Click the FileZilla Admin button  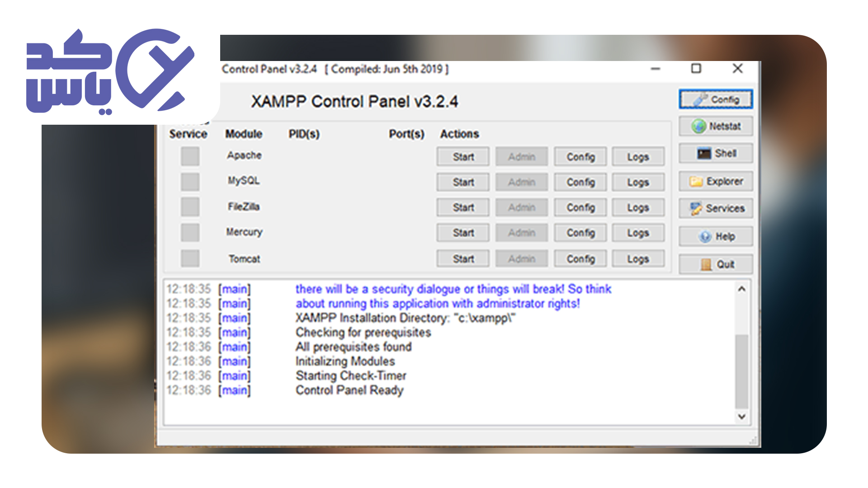[x=522, y=207]
